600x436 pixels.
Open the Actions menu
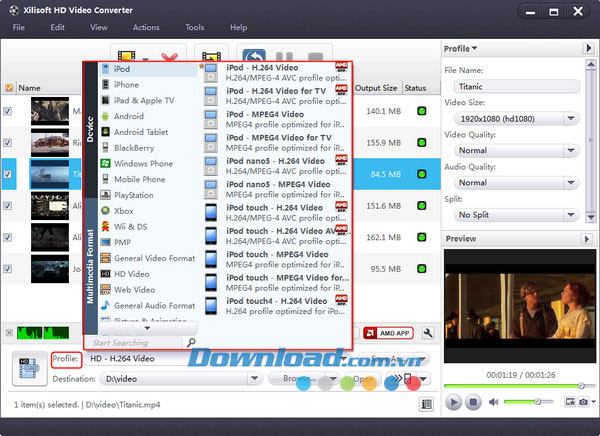click(x=146, y=28)
